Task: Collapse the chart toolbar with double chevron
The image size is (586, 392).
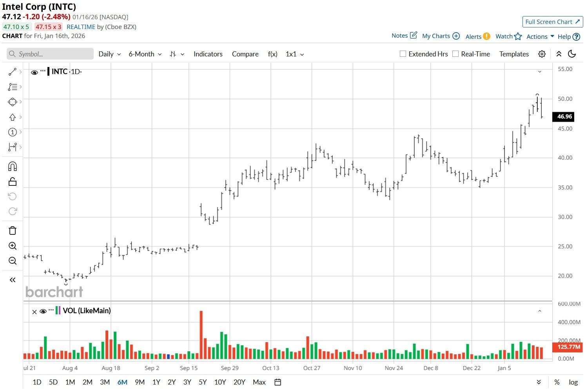Action: click(x=559, y=54)
